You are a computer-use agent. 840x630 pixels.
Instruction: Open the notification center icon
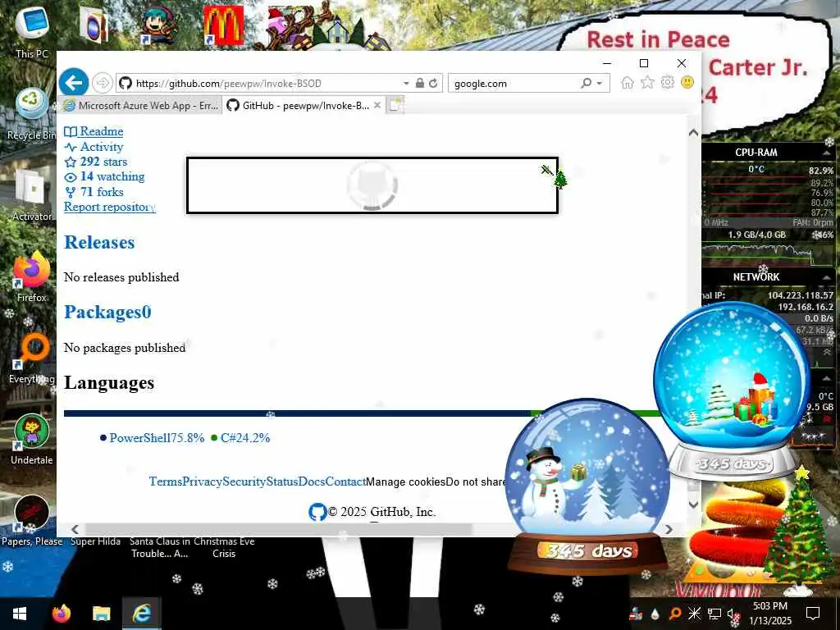[x=813, y=614]
